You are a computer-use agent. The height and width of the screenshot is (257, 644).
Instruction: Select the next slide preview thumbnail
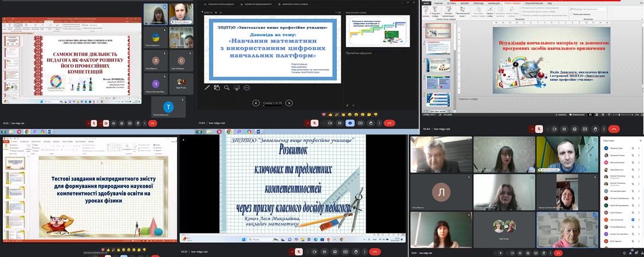(378, 31)
